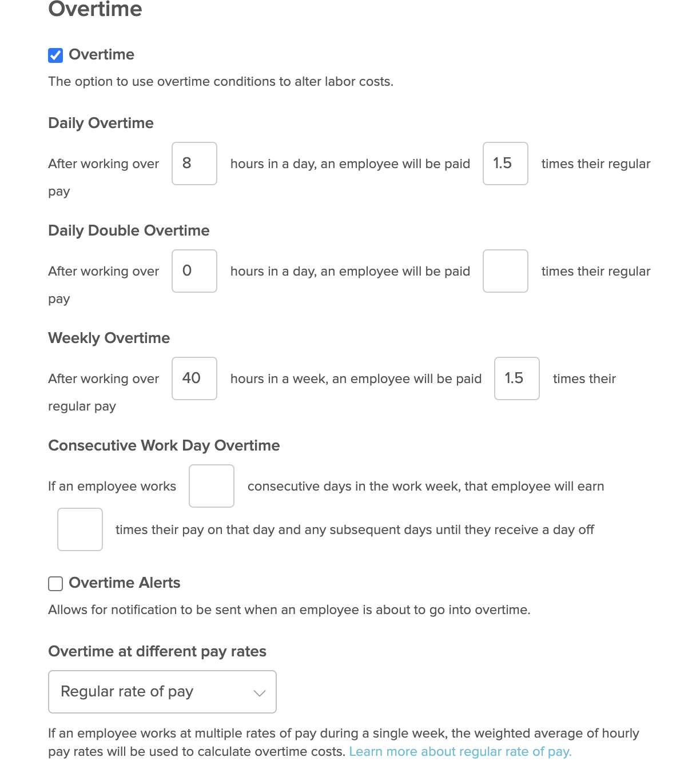700x781 pixels.
Task: Focus the Daily Overtime pay multiplier field
Action: click(x=506, y=164)
